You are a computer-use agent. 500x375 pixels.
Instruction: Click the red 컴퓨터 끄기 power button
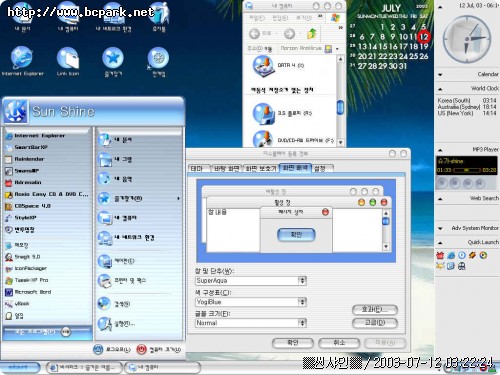click(x=142, y=349)
